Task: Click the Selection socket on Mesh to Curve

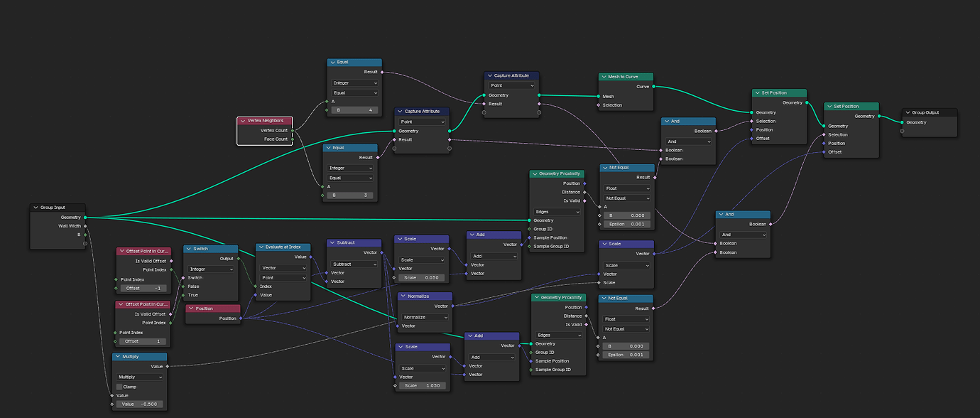Action: [x=598, y=105]
